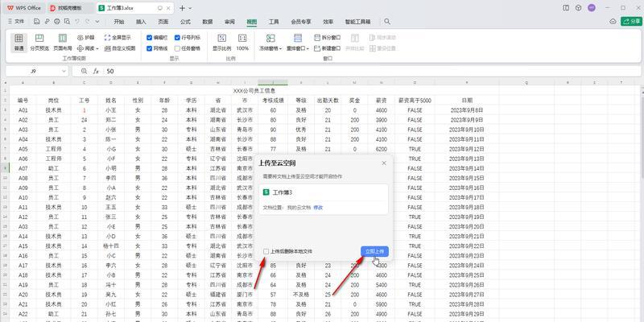
Task: Click the 全屏显示 full screen button
Action: (118, 37)
